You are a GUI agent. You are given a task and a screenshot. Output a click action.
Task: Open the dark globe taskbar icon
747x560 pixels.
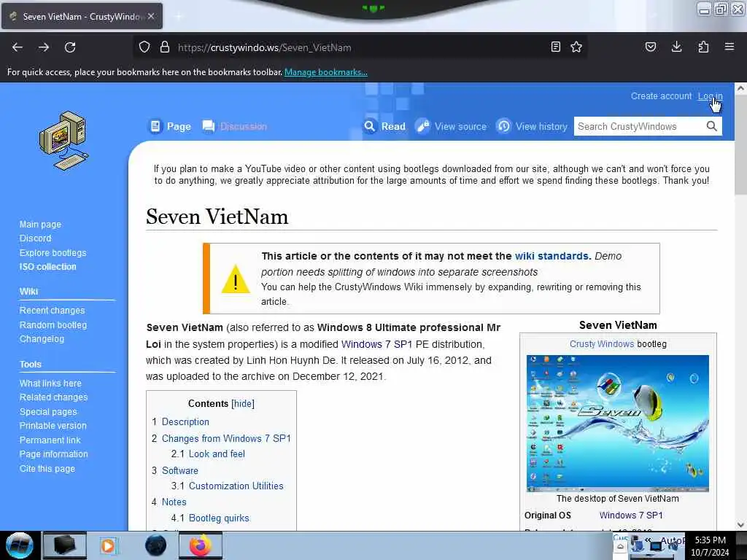click(x=155, y=545)
